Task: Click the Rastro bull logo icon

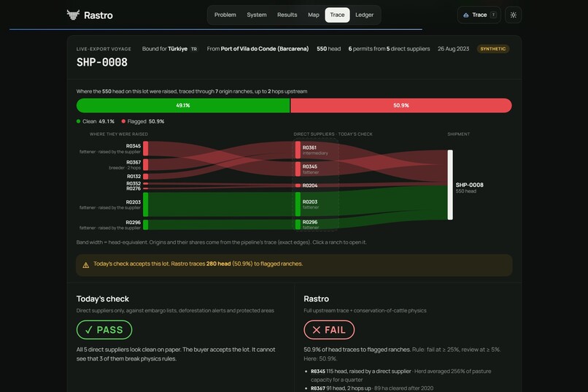Action: point(73,15)
